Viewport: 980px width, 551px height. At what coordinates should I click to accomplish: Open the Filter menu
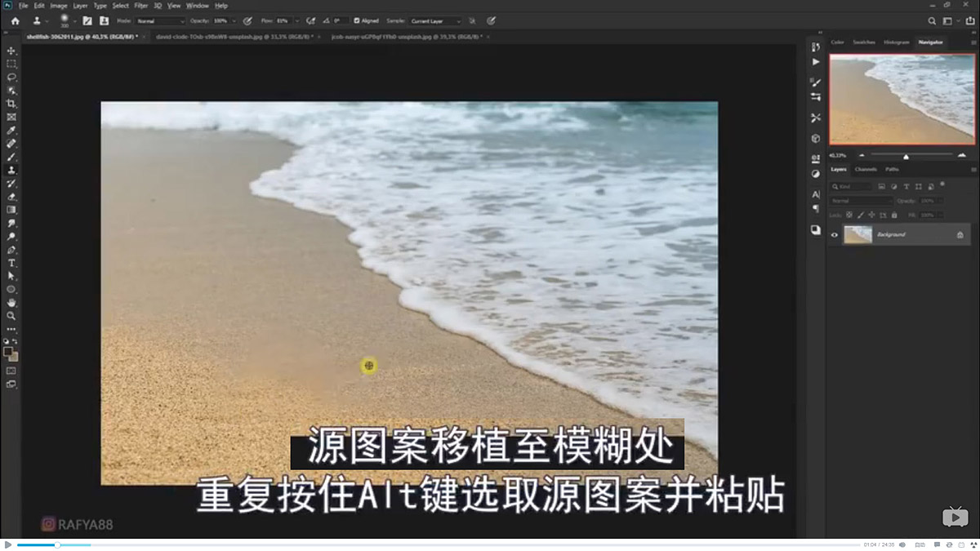pyautogui.click(x=141, y=5)
